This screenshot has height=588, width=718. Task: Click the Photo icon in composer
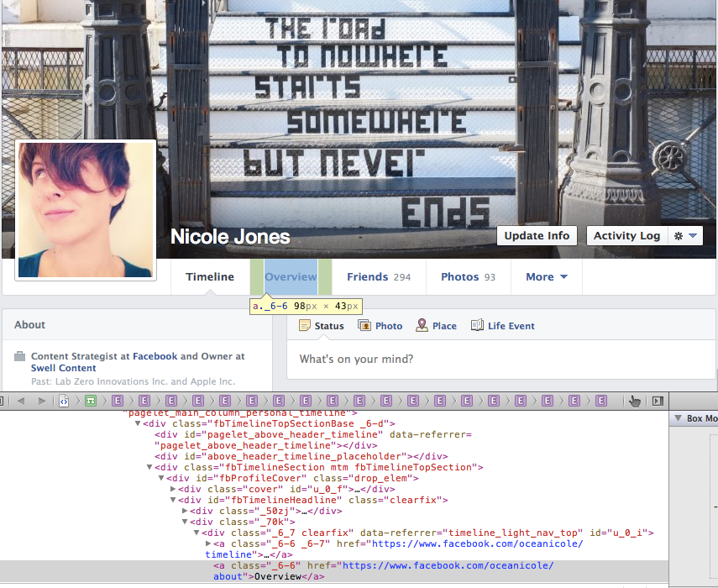tap(364, 326)
